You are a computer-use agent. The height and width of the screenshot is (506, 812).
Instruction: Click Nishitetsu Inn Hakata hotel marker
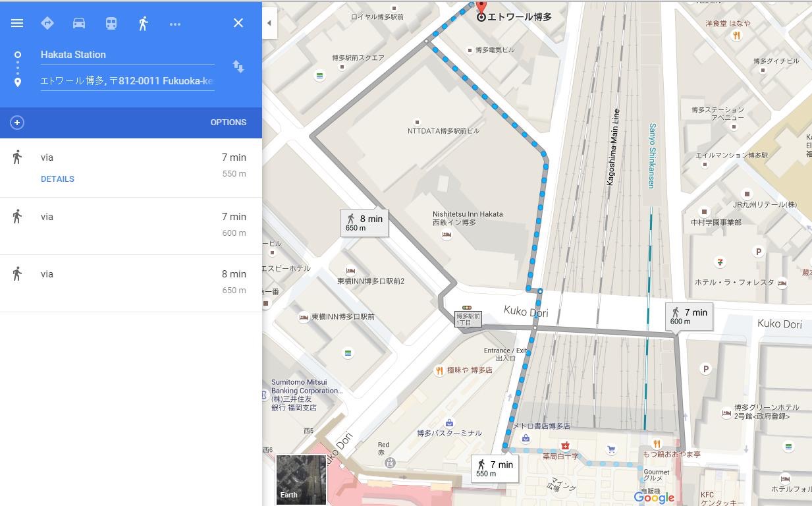(x=447, y=235)
